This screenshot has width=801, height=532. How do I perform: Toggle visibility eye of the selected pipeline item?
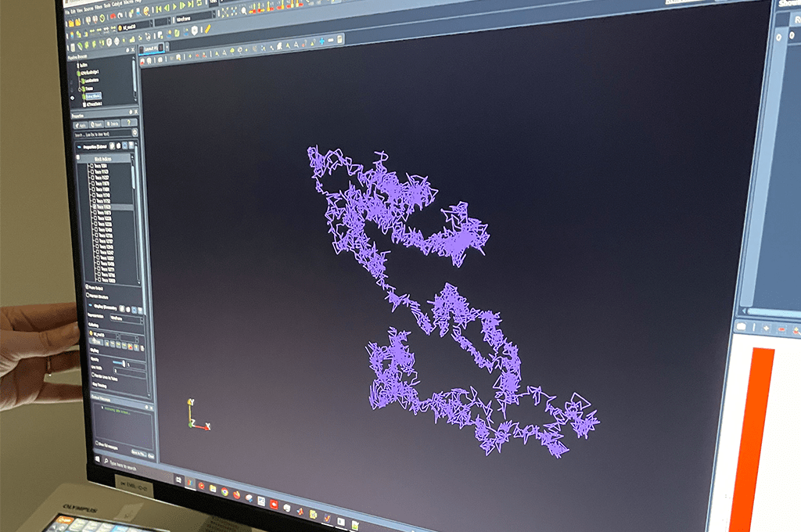pos(72,98)
